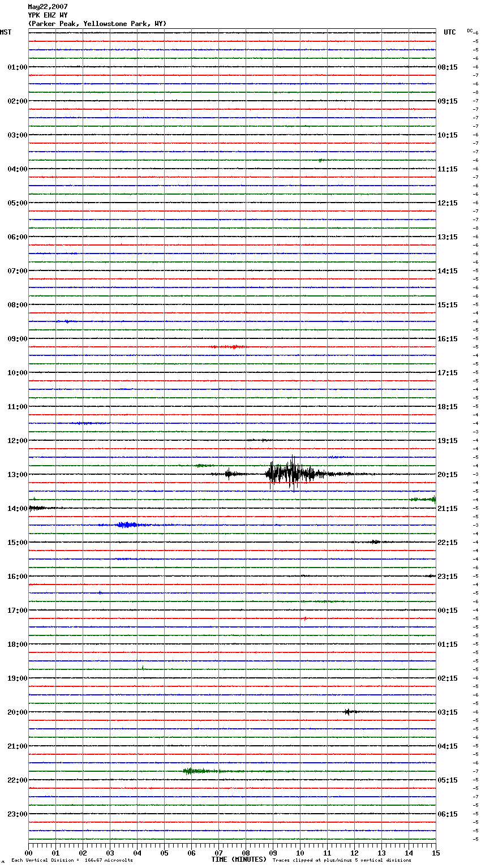Viewport: 481px width, 868px height.
Task: Click the 00:15 UTC time label
Action: (x=448, y=611)
